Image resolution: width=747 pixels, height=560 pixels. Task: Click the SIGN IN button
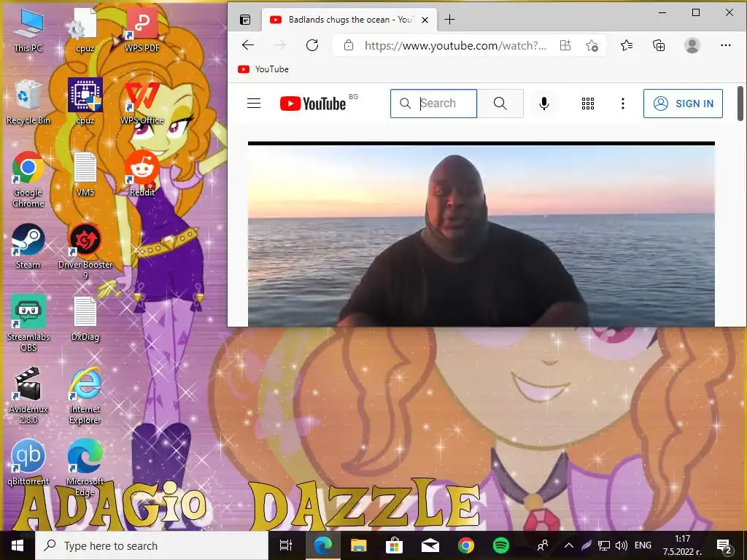click(683, 104)
